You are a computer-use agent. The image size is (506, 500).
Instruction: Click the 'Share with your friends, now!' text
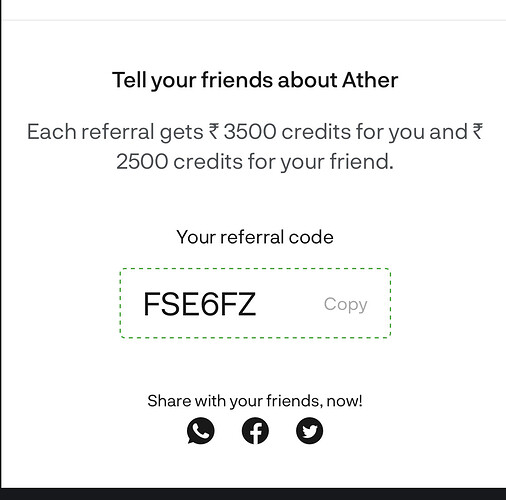[x=255, y=401]
